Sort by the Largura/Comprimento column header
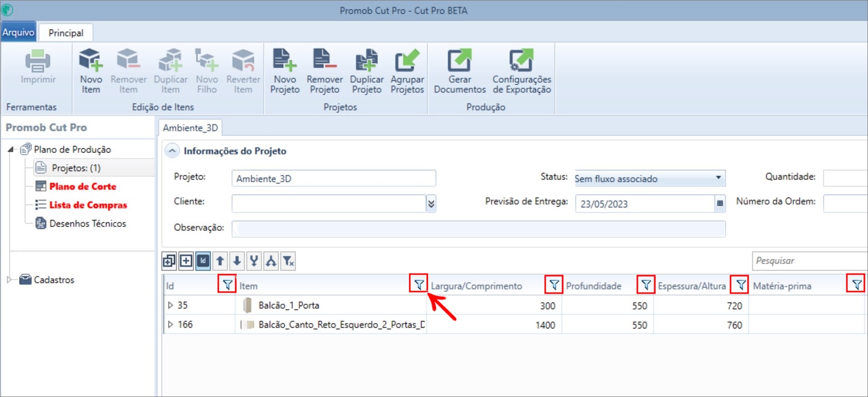Image resolution: width=868 pixels, height=397 pixels. tap(476, 286)
